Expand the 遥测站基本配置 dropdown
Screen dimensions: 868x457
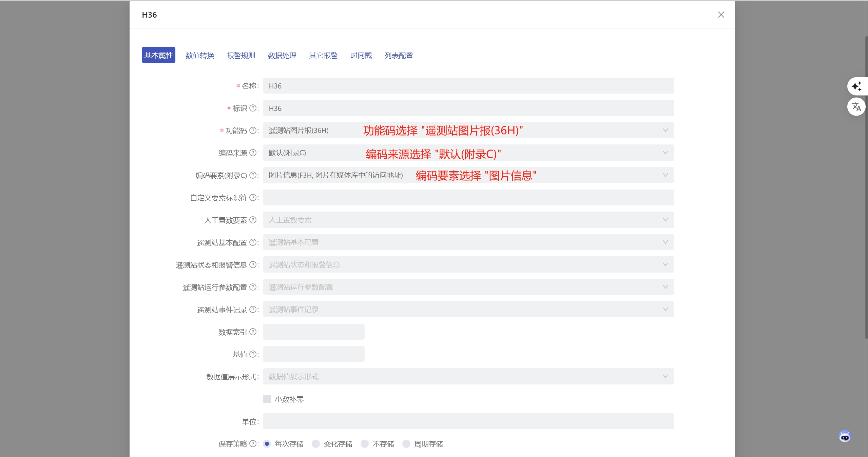pos(468,242)
